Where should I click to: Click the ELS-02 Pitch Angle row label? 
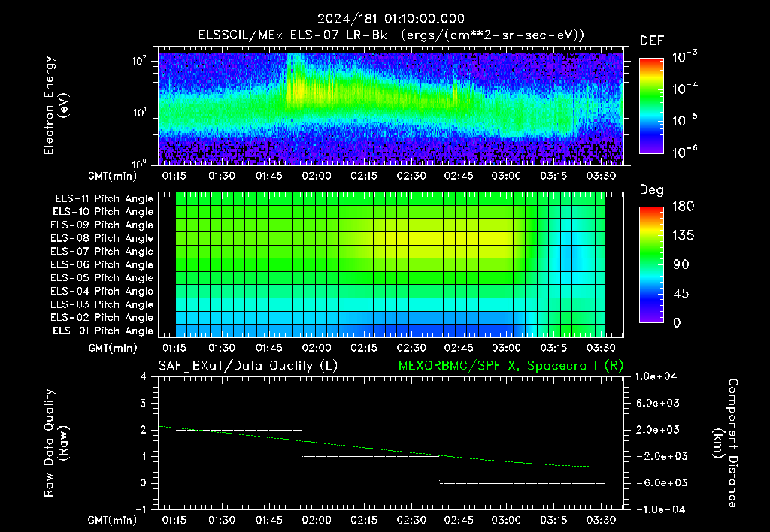coord(102,318)
